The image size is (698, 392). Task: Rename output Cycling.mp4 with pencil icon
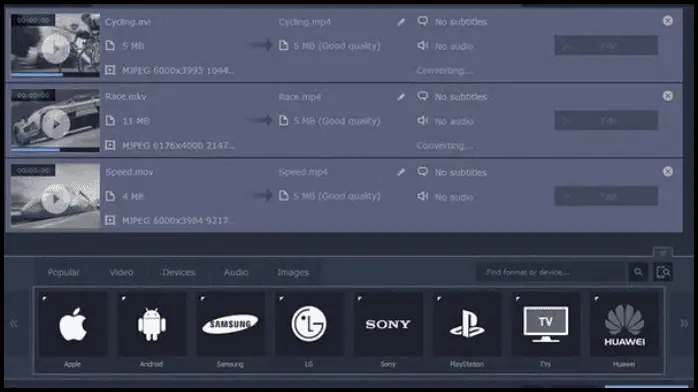pos(401,22)
